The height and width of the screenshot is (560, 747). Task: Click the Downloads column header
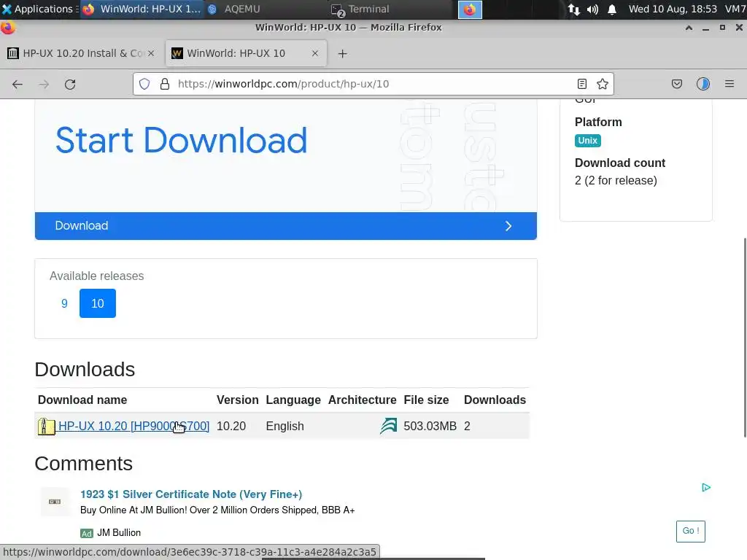495,400
